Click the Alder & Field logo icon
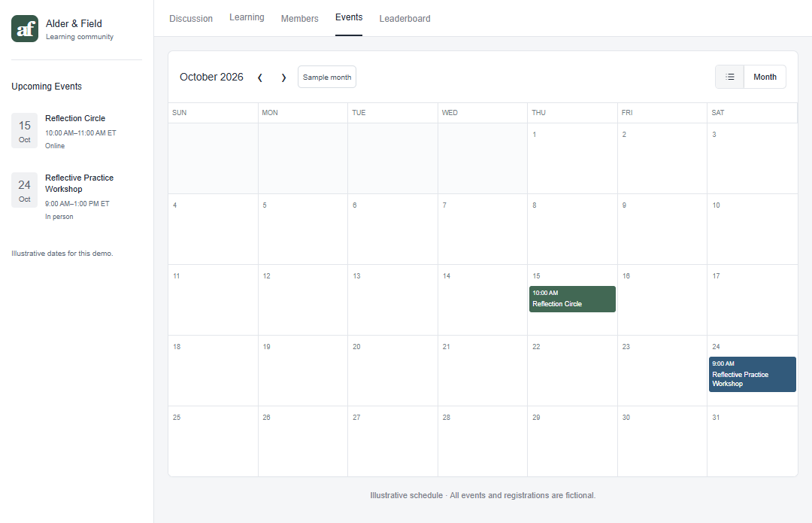Image resolution: width=812 pixels, height=523 pixels. [x=25, y=29]
